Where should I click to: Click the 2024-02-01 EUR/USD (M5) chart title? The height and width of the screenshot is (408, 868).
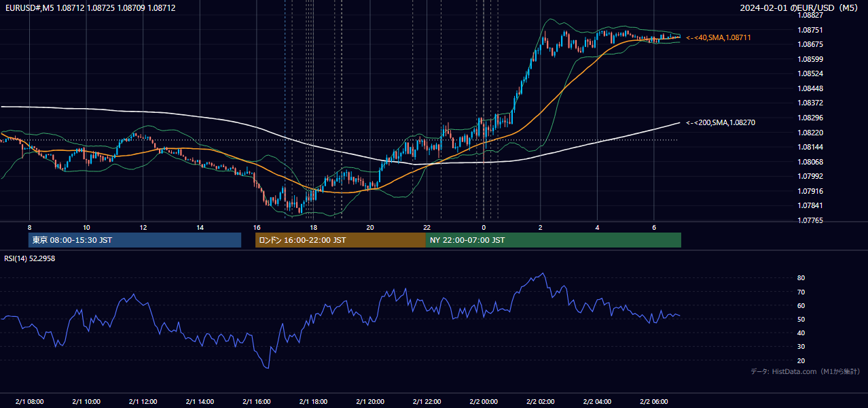pos(799,7)
